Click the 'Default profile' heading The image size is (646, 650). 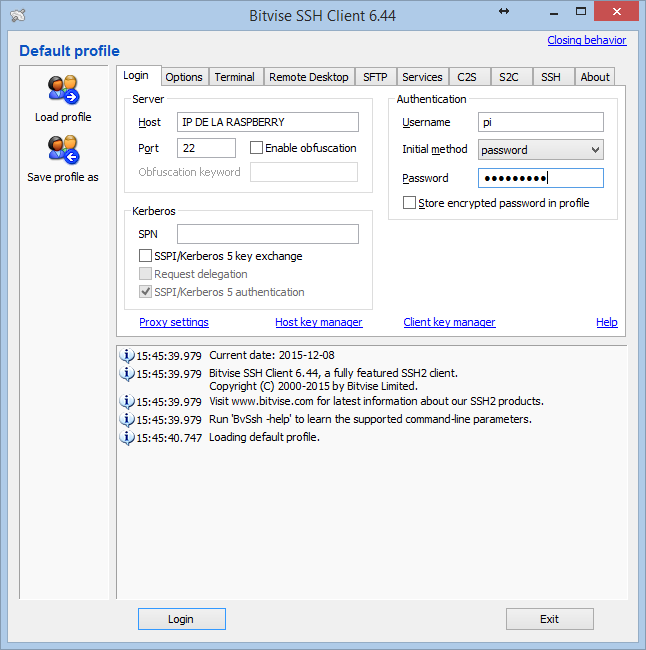point(69,51)
